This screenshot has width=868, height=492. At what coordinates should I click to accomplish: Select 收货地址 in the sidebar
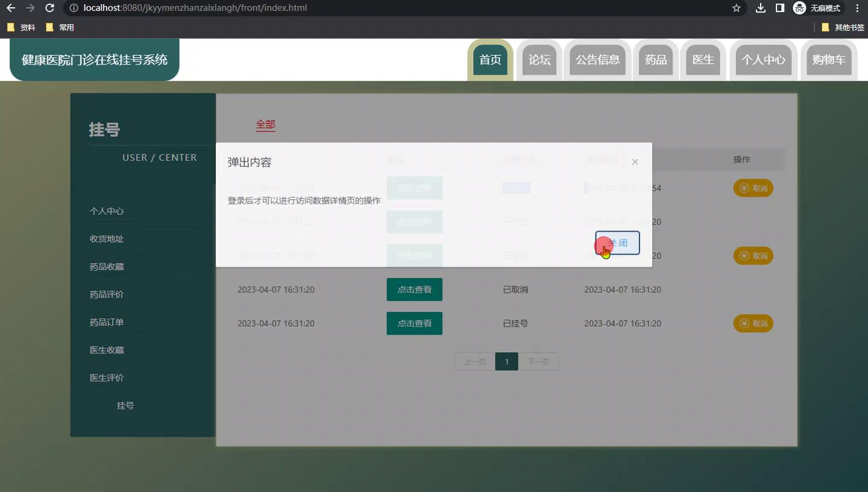click(x=107, y=239)
